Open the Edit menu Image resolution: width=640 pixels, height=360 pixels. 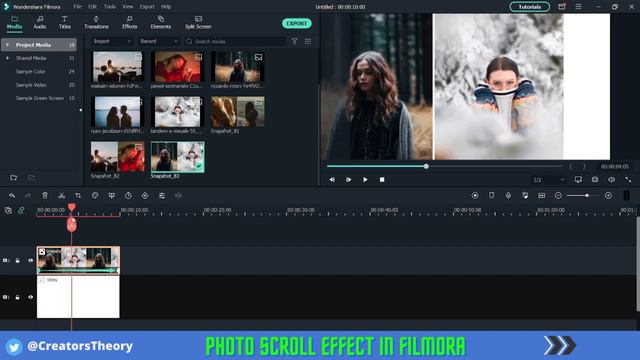point(93,7)
